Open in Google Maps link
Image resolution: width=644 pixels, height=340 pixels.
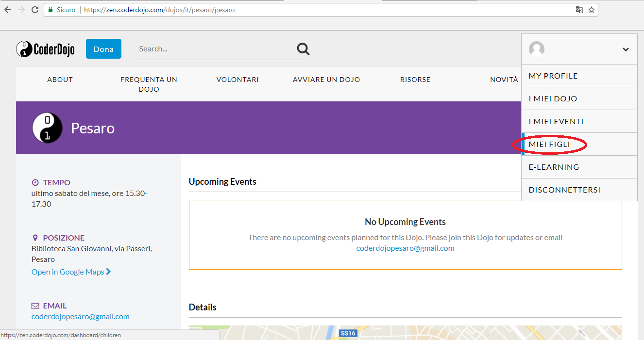click(x=71, y=272)
